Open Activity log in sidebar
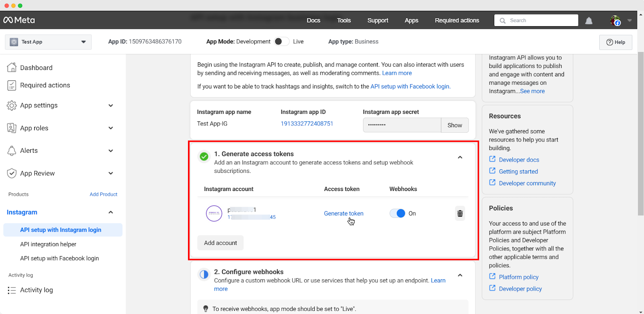 36,290
